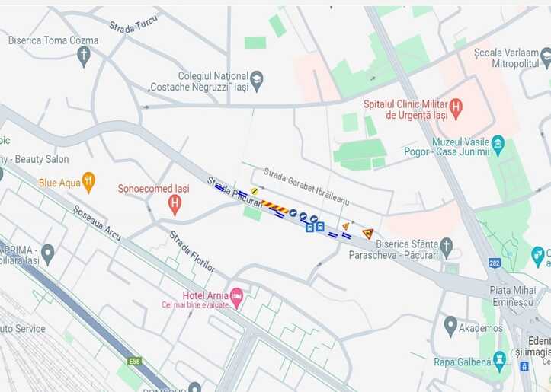The height and width of the screenshot is (392, 551).
Task: Select the Blue Aqua restaurant marker
Action: 88,183
